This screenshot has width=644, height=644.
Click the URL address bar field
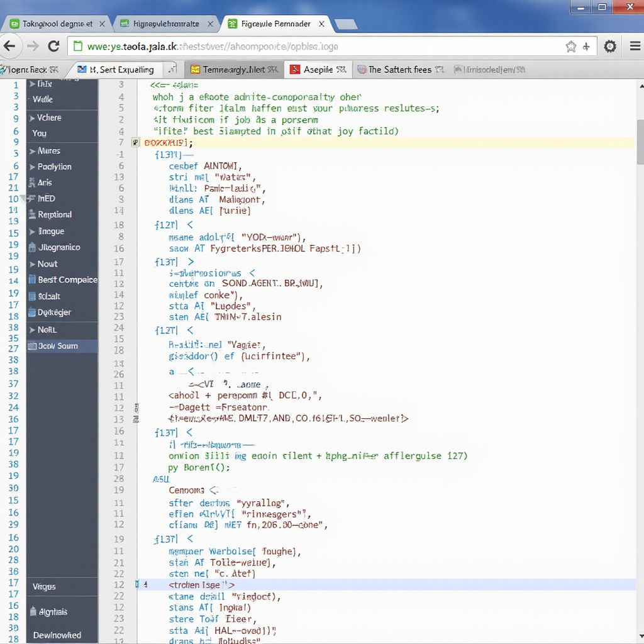pyautogui.click(x=314, y=47)
